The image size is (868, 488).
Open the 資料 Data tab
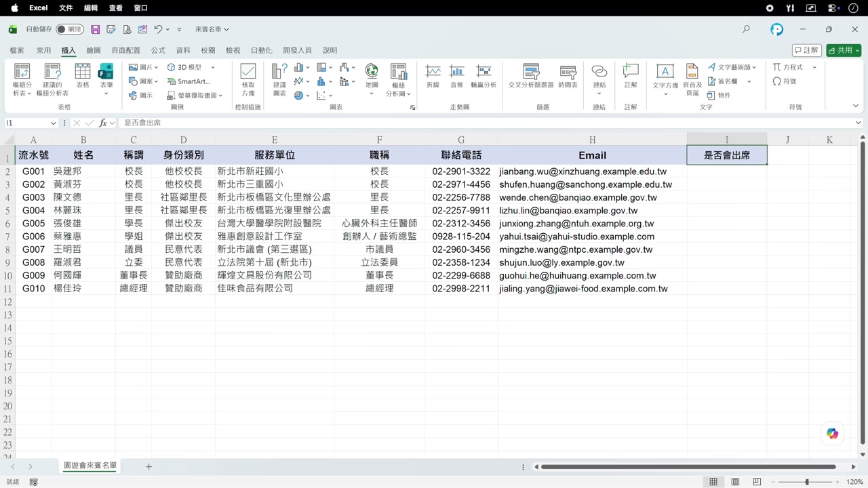point(183,50)
